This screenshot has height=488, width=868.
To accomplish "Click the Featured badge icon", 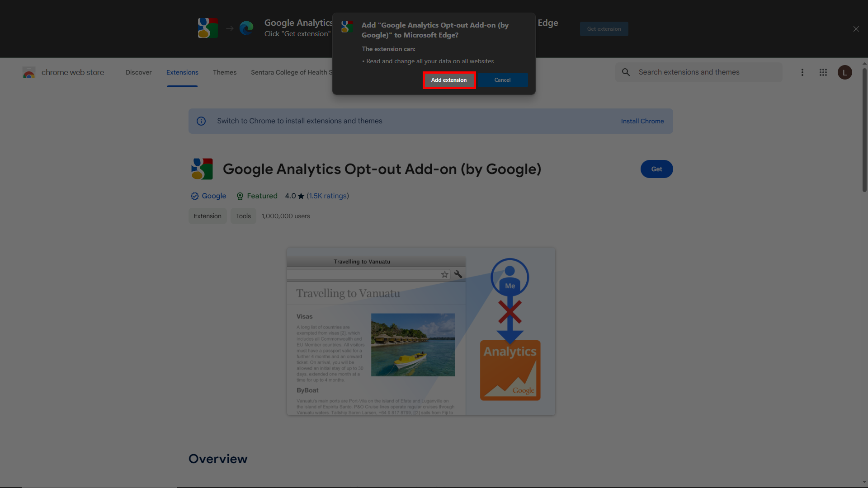I will coord(240,196).
